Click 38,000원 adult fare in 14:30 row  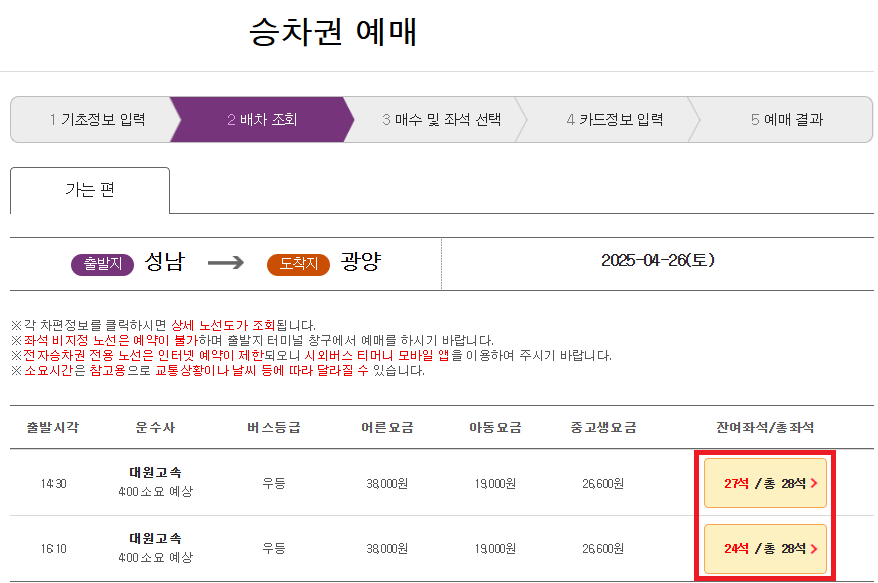click(387, 483)
